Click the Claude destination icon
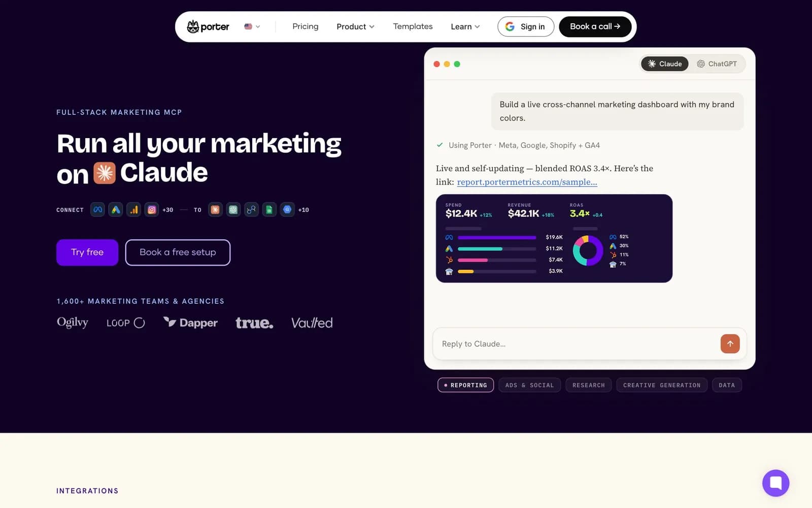This screenshot has width=812, height=508. (215, 209)
